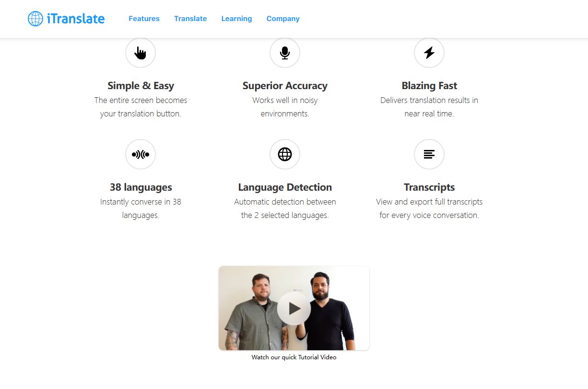
Task: Click 'Delivers translation results in near real time.' text
Action: click(x=429, y=107)
